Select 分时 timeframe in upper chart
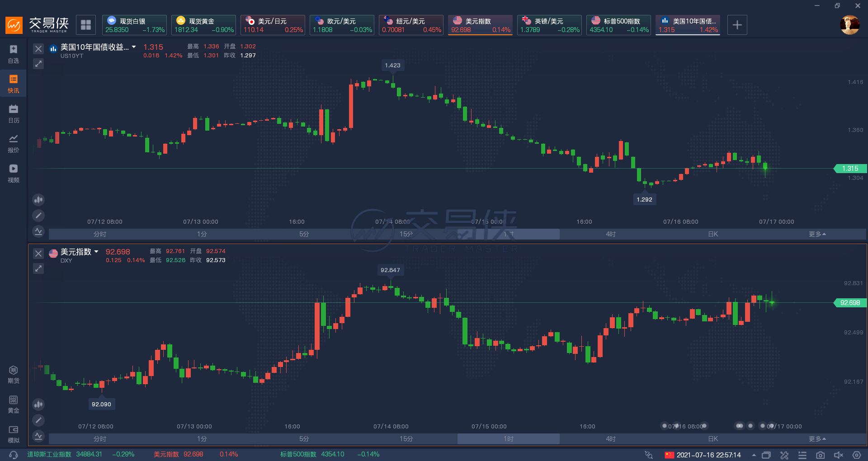Viewport: 868px width, 461px height. pos(100,234)
